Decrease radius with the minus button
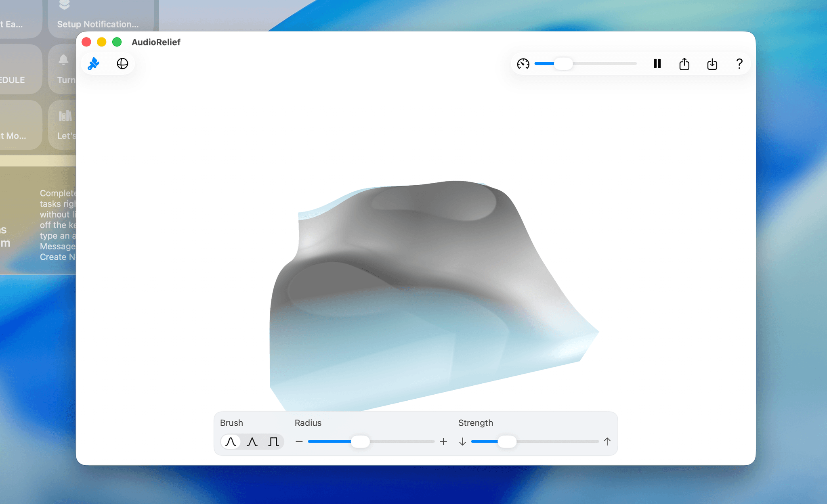 [299, 441]
